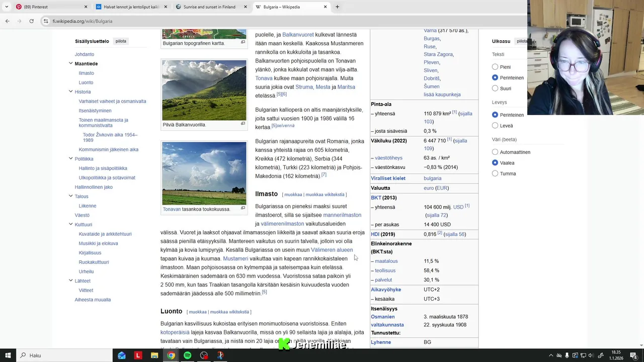Image resolution: width=644 pixels, height=362 pixels.
Task: Select the Perinteinen text size option
Action: point(495,77)
